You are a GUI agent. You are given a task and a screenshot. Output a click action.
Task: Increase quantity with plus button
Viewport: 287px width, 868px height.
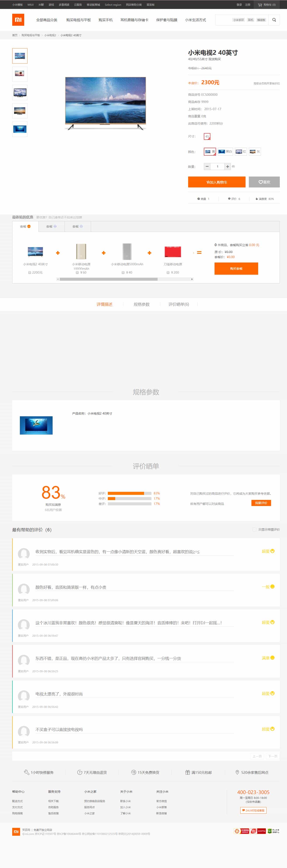tap(228, 166)
